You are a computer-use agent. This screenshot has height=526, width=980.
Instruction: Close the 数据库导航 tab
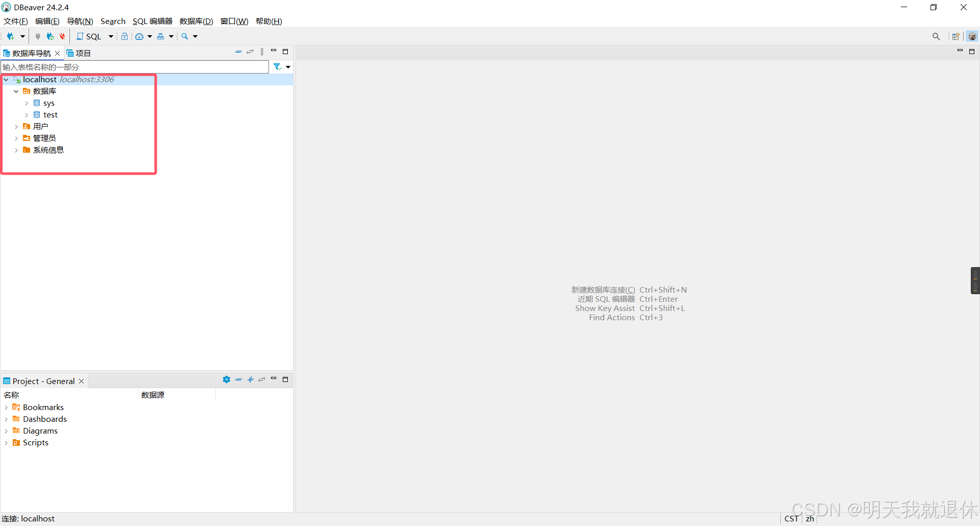pyautogui.click(x=58, y=53)
